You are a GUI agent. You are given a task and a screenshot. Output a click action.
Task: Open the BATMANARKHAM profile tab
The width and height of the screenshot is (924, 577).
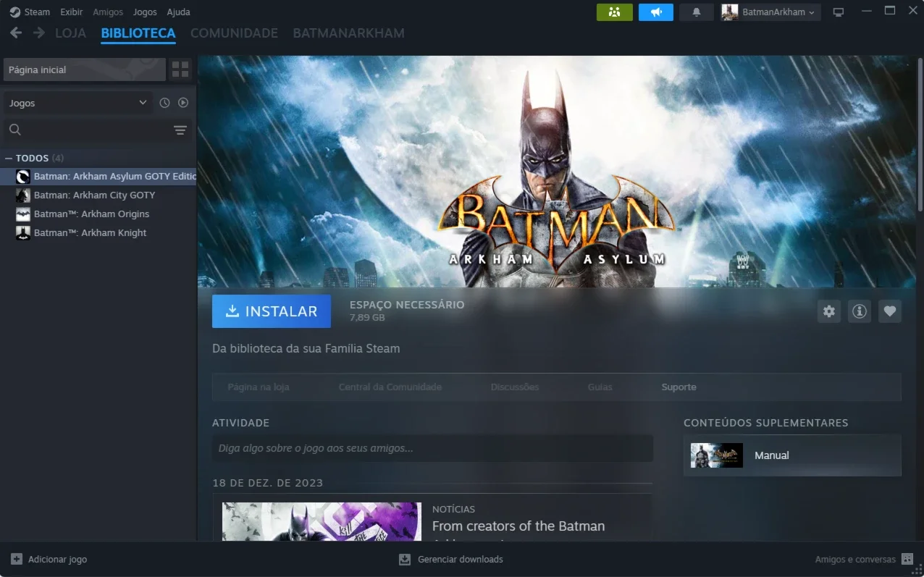point(348,33)
